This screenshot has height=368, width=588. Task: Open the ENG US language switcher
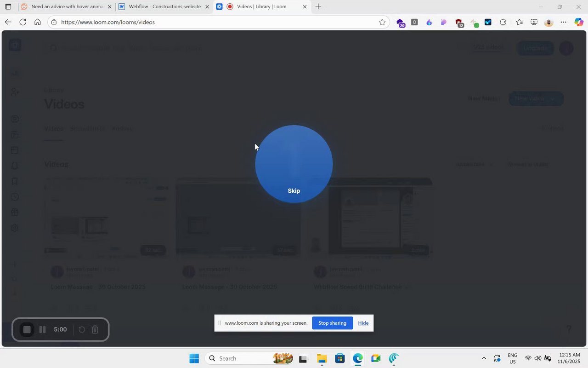coord(512,358)
